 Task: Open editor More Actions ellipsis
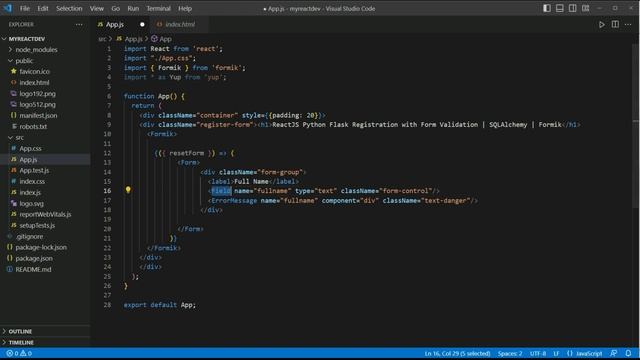(x=628, y=24)
